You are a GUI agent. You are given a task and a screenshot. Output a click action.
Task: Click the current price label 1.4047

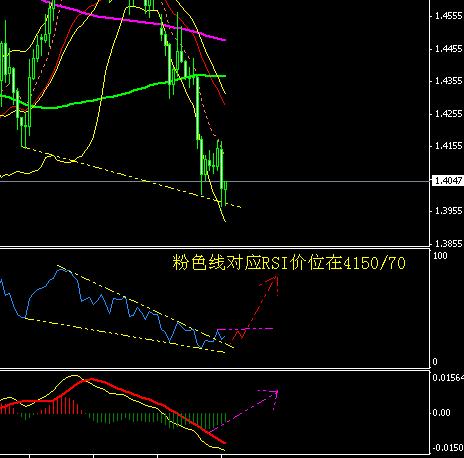click(448, 181)
